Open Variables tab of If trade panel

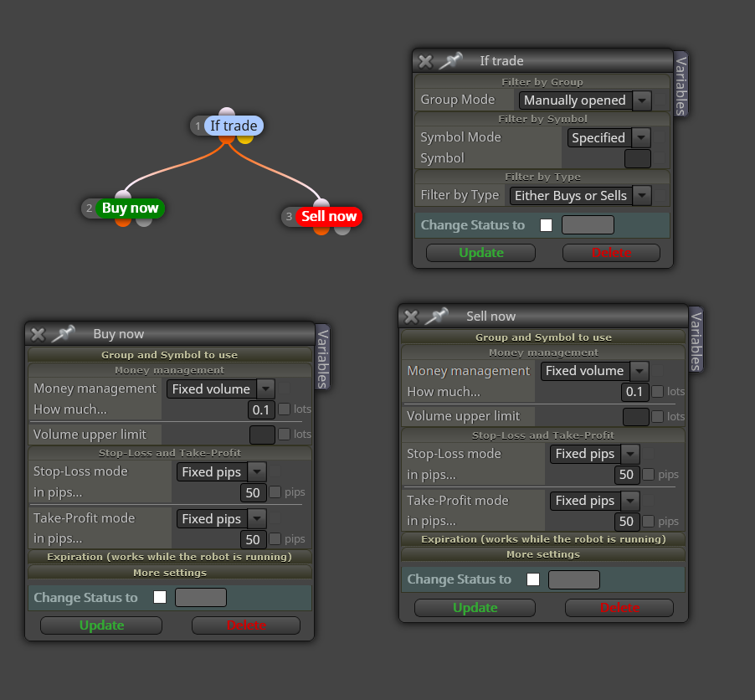coord(681,85)
